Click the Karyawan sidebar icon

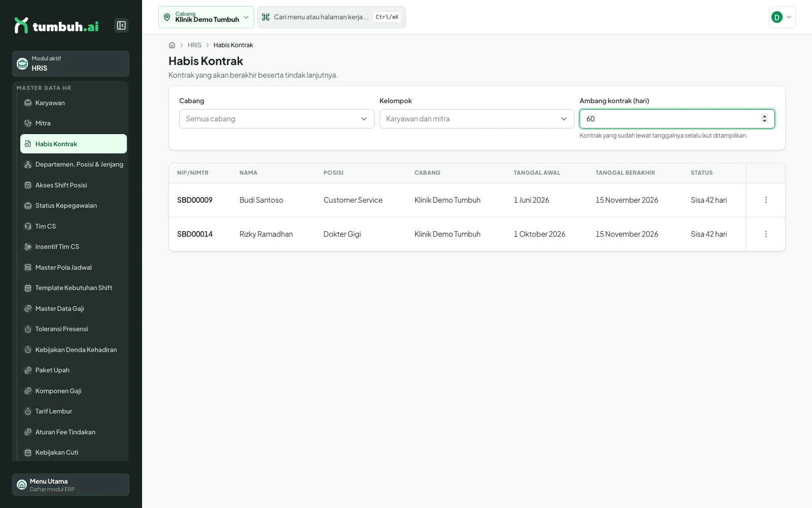click(28, 103)
